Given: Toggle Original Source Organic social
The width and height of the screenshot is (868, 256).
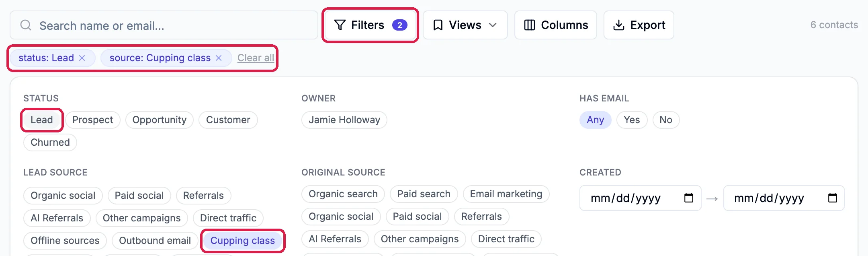Looking at the screenshot, I should [x=341, y=217].
